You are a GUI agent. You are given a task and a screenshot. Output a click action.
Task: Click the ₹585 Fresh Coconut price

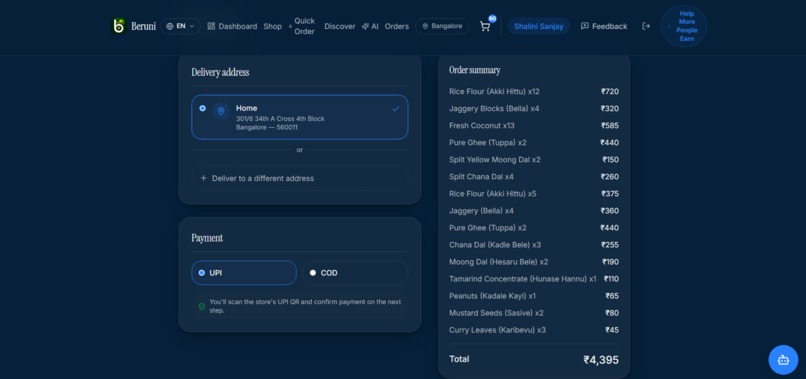(610, 125)
